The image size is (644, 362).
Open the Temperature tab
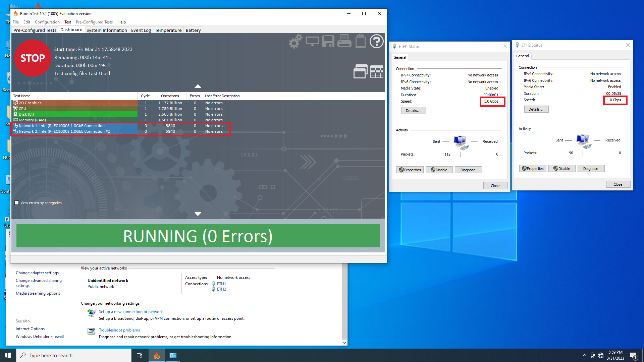[x=168, y=30]
